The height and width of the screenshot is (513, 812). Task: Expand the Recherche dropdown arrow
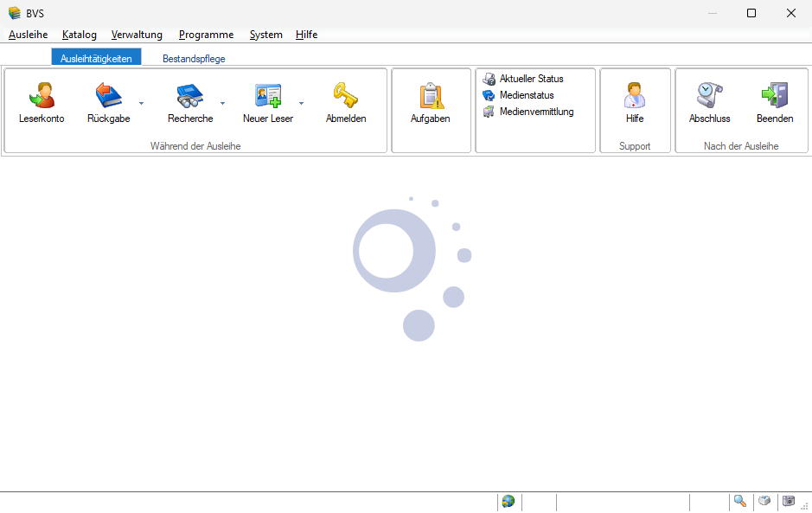[222, 103]
